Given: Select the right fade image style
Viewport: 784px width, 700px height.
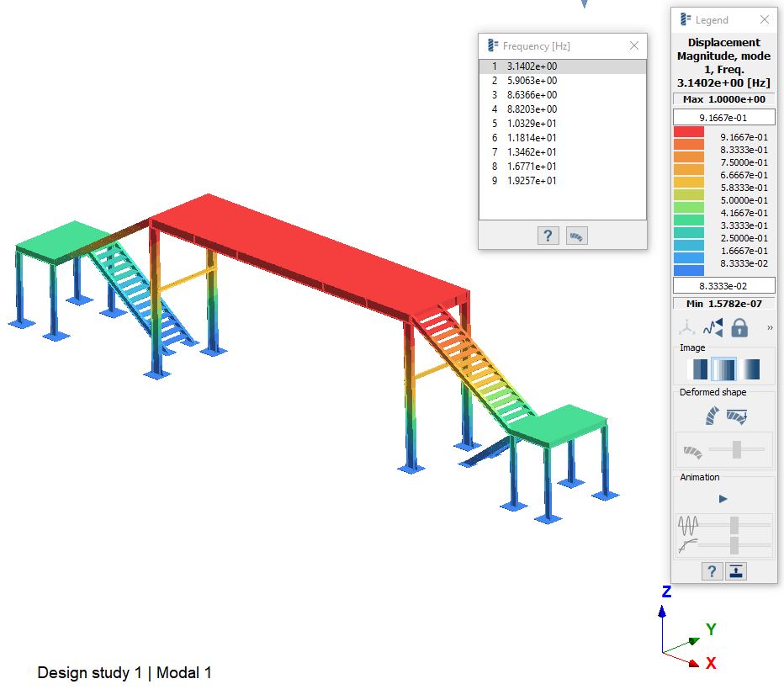Looking at the screenshot, I should click(749, 369).
